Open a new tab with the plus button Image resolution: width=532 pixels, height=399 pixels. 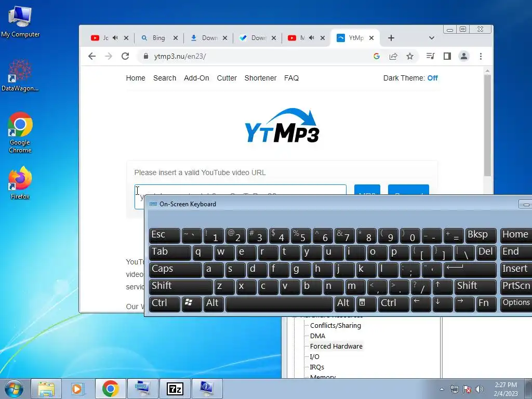[x=391, y=38]
